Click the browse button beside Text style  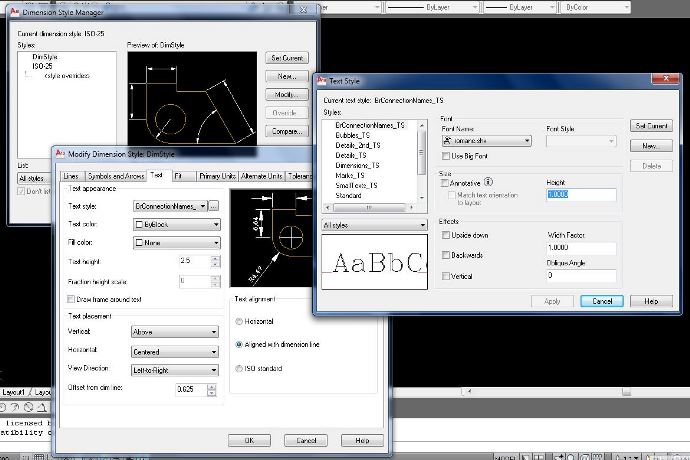[213, 205]
